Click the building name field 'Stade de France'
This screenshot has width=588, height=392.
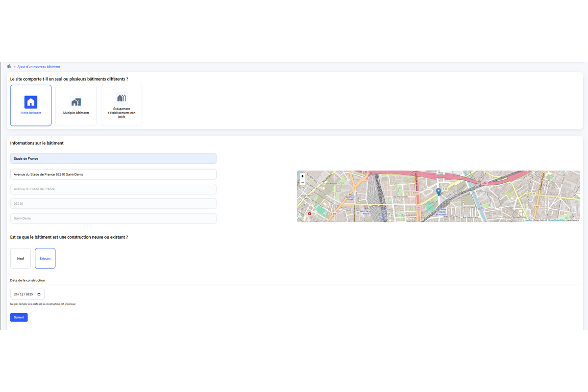pos(113,159)
